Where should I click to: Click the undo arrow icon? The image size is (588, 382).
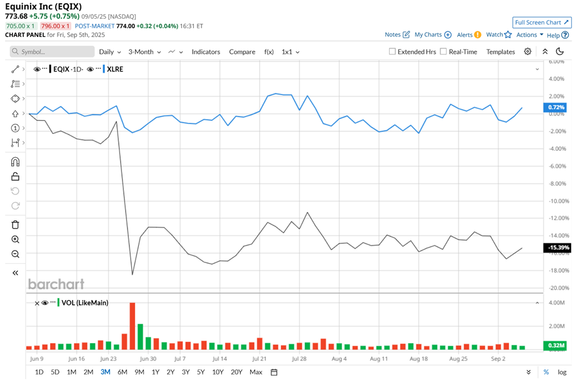click(x=15, y=191)
